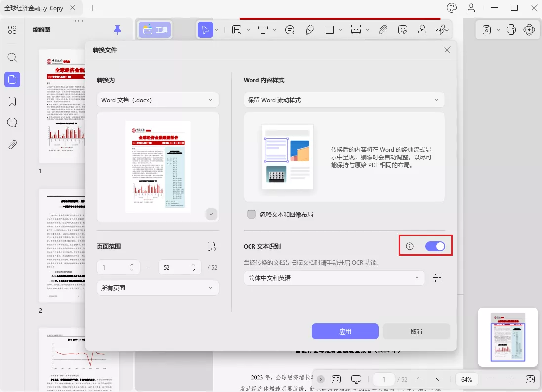The height and width of the screenshot is (392, 542).
Task: Click the 应用 button to convert
Action: [345, 331]
